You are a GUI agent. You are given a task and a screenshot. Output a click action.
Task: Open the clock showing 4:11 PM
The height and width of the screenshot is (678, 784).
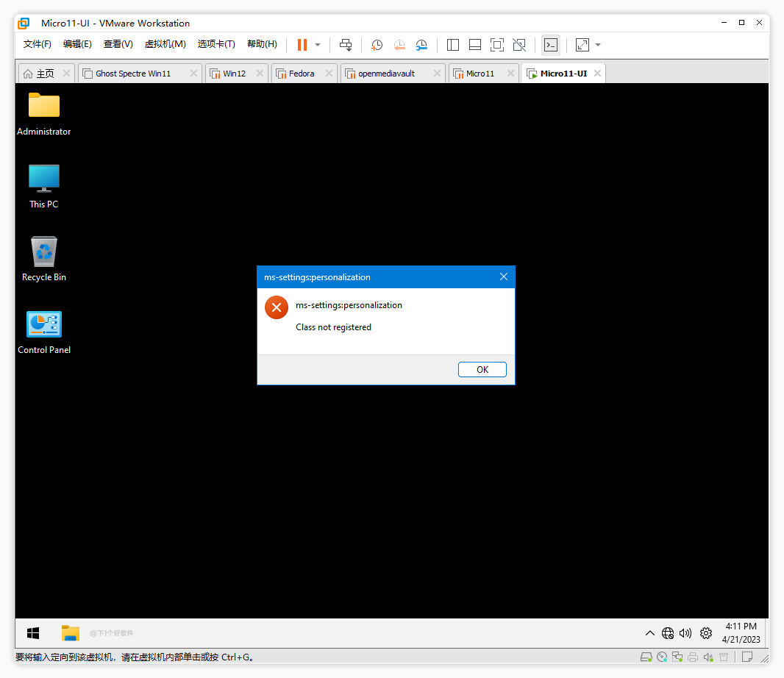coord(741,633)
